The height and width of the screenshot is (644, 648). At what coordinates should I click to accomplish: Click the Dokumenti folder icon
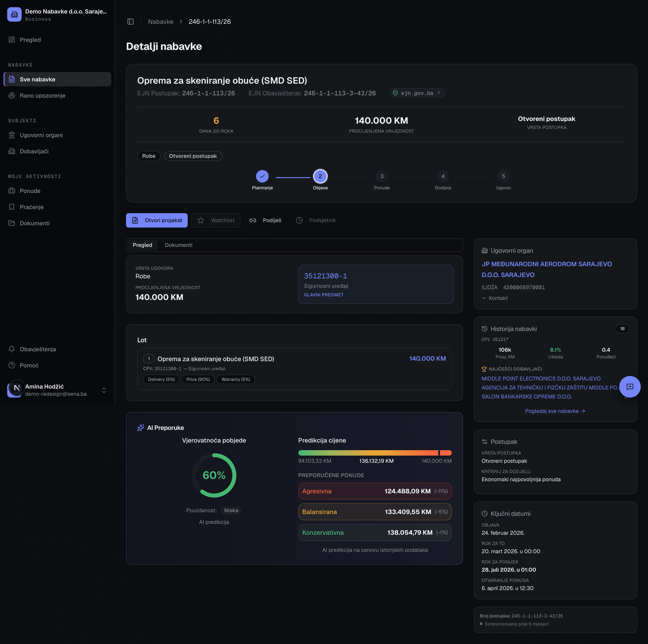[12, 223]
